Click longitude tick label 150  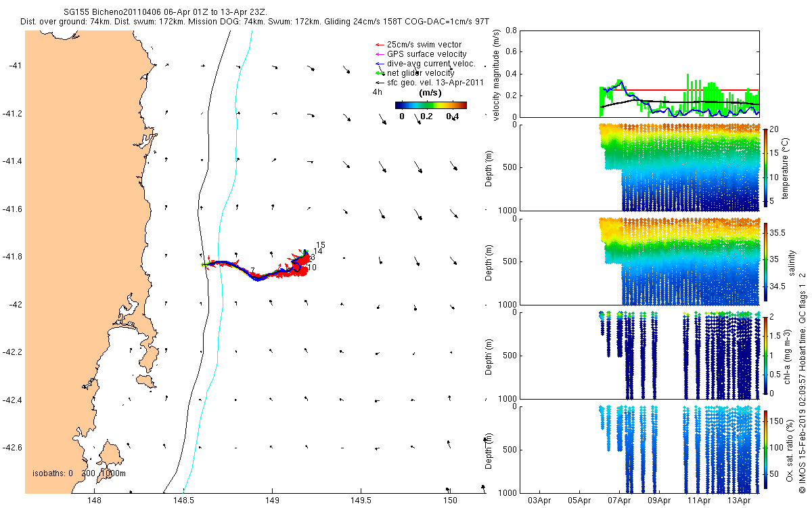tap(449, 501)
